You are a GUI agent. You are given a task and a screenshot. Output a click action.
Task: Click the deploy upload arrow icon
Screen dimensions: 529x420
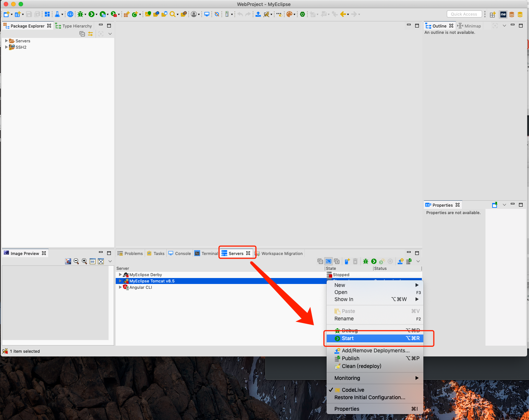[x=258, y=14]
